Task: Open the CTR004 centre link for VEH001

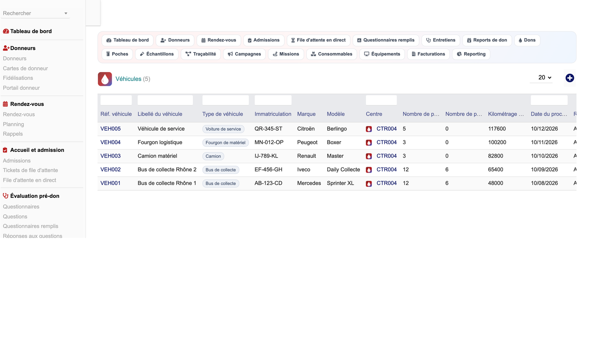Action: (386, 183)
